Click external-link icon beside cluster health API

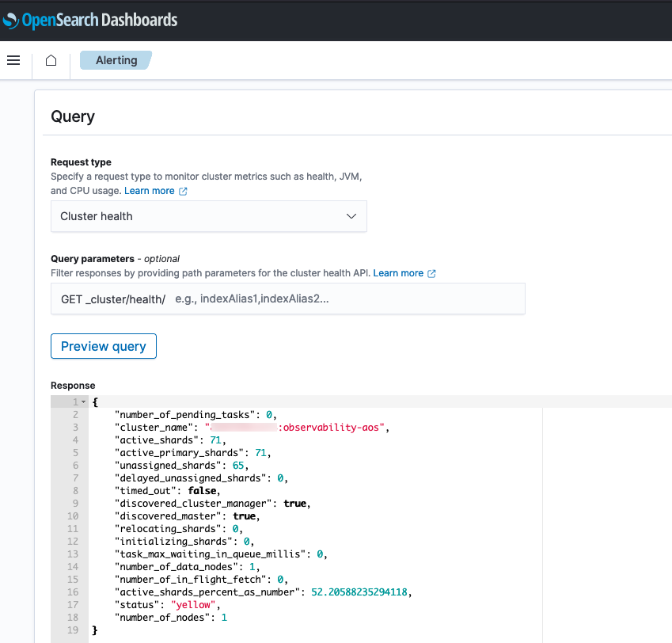[431, 273]
